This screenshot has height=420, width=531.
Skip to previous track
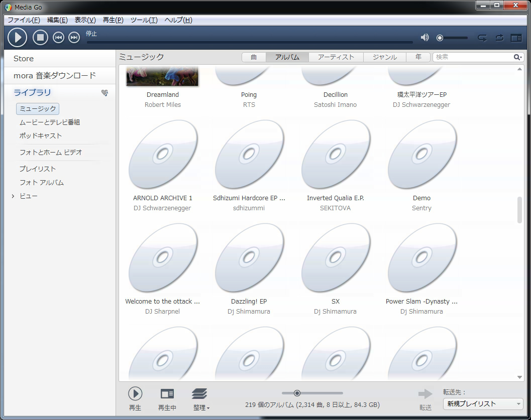click(59, 38)
